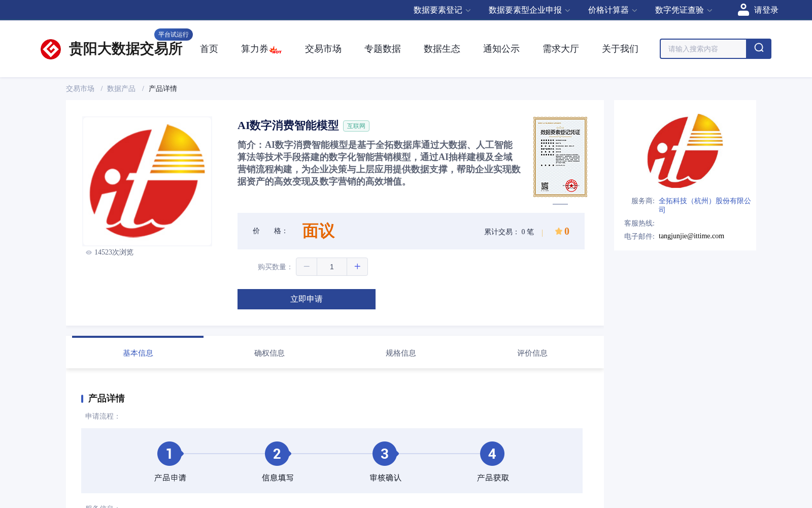812x508 pixels.
Task: Go to 交易市场 in main navigation
Action: point(323,49)
